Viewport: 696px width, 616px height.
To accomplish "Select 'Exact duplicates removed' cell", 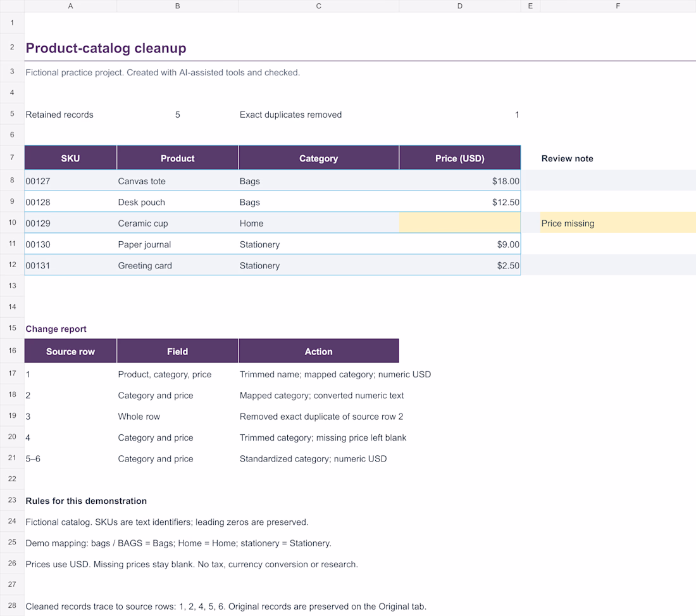I will coord(319,115).
